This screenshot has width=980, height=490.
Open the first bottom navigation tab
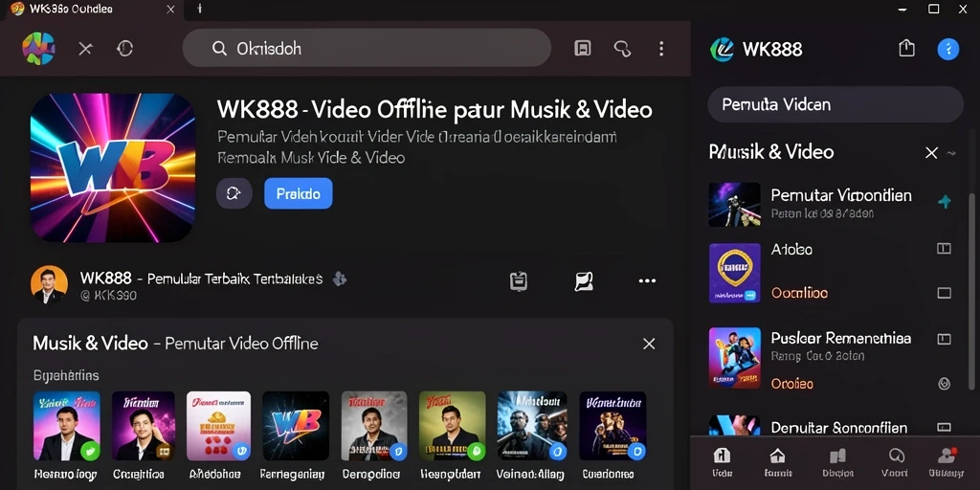click(x=722, y=462)
